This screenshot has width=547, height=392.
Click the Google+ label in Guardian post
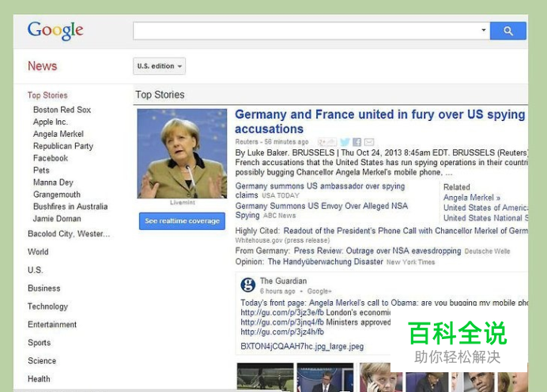tap(319, 291)
